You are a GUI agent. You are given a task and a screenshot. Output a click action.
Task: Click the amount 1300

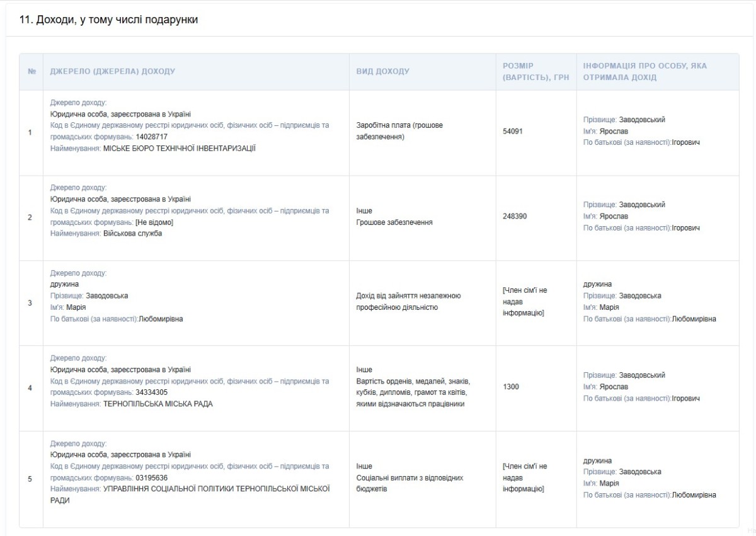point(511,387)
